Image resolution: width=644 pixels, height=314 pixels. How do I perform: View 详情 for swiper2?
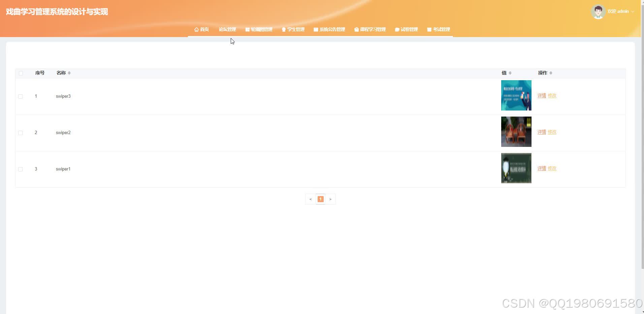click(x=542, y=132)
